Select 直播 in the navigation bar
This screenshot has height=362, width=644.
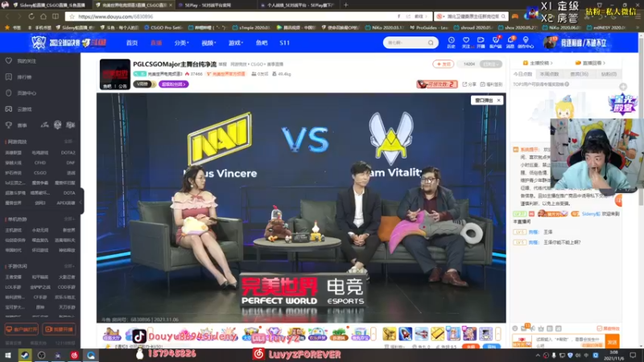coord(156,43)
